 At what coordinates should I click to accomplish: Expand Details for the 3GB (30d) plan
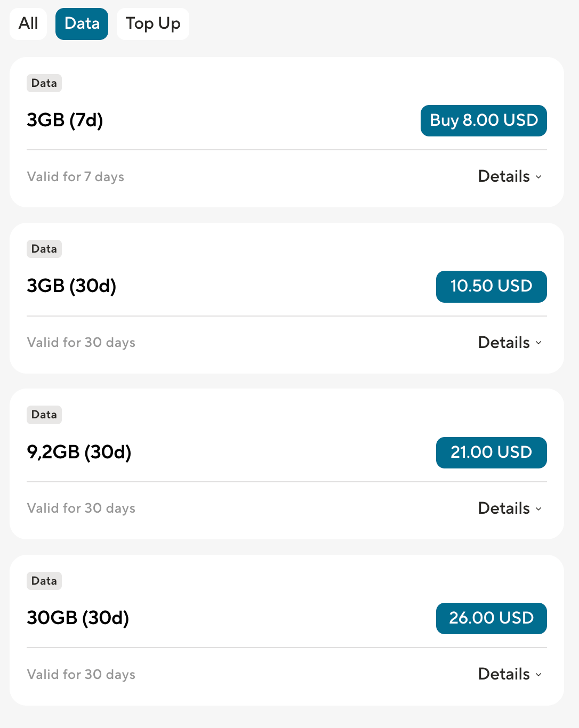pyautogui.click(x=504, y=343)
